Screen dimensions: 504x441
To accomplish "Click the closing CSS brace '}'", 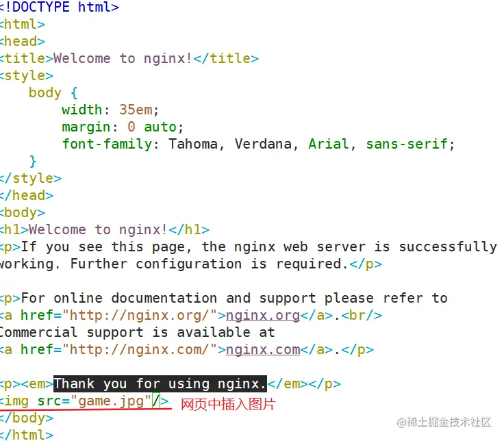I will [x=33, y=161].
